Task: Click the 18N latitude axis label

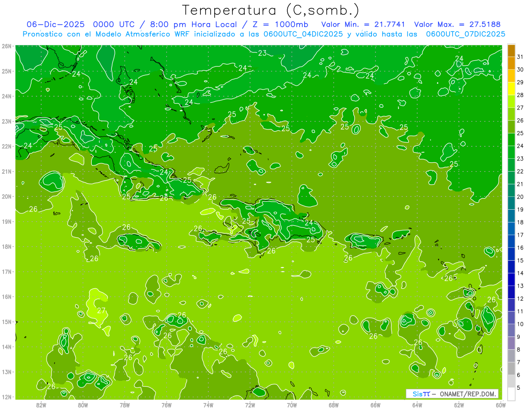Action: coord(7,247)
